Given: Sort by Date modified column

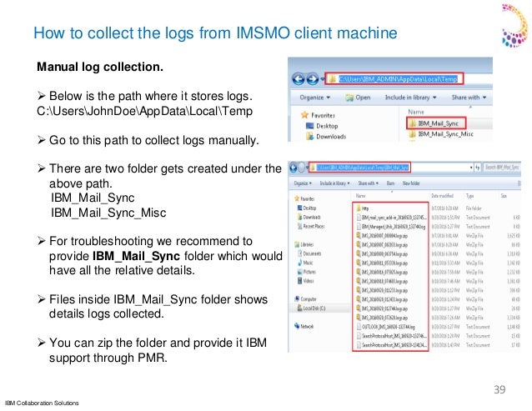Looking at the screenshot, I should click(442, 196).
